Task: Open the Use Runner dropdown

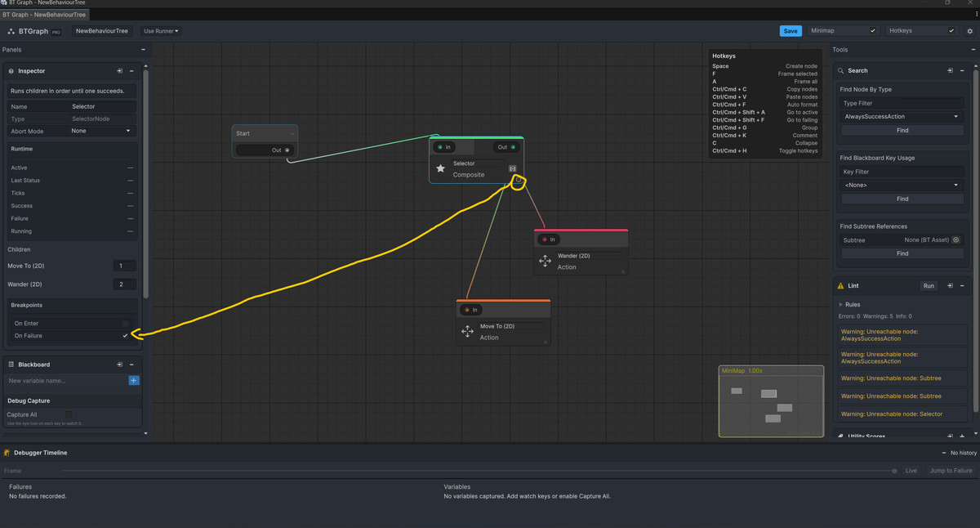Action: pyautogui.click(x=162, y=31)
